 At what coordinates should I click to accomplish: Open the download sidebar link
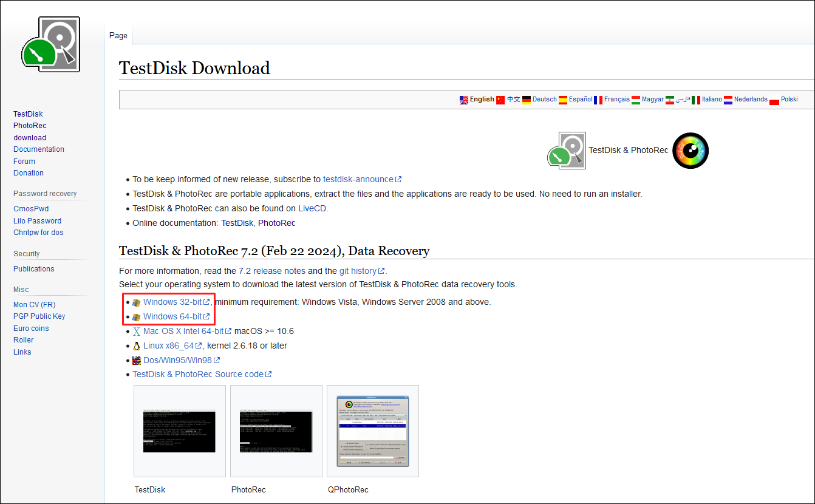click(x=30, y=138)
